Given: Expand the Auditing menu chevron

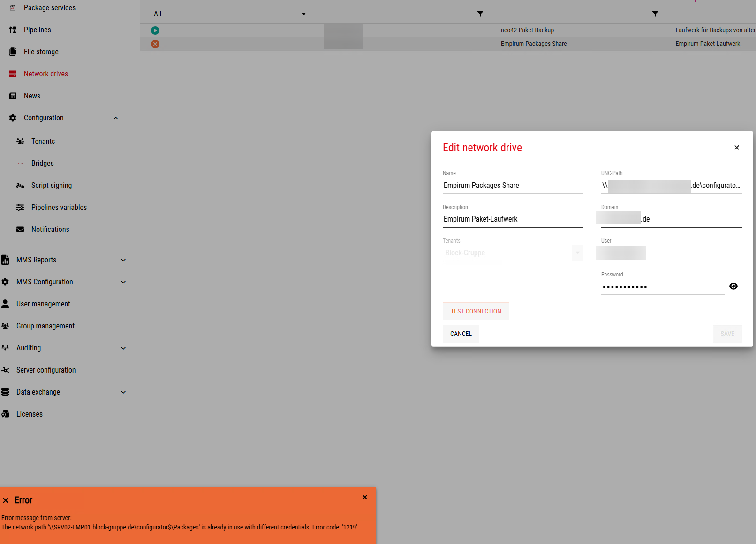Looking at the screenshot, I should (x=123, y=348).
